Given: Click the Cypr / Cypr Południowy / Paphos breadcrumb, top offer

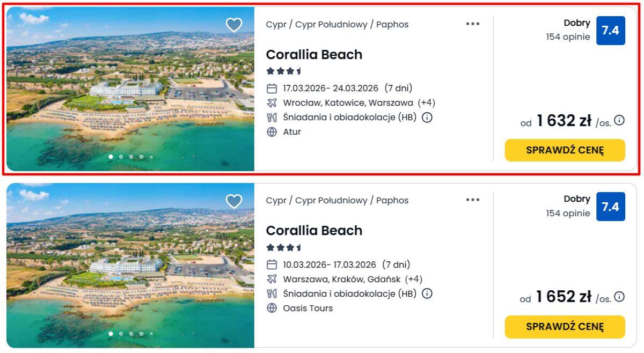Looking at the screenshot, I should (x=337, y=25).
